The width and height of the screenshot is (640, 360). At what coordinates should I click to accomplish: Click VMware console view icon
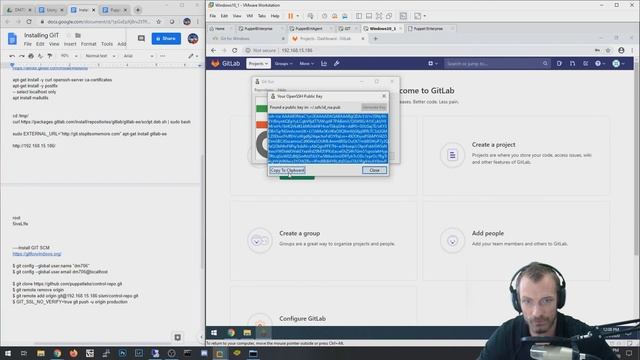click(x=403, y=16)
